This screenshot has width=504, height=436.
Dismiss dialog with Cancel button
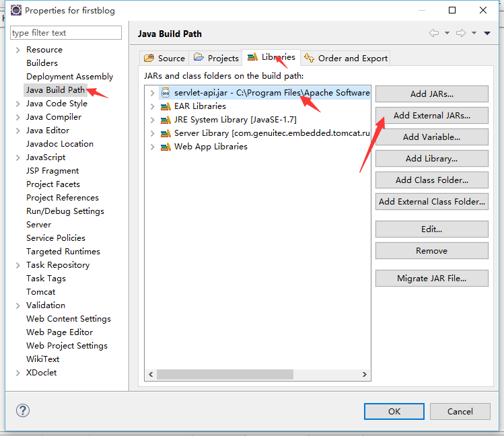[x=460, y=412]
